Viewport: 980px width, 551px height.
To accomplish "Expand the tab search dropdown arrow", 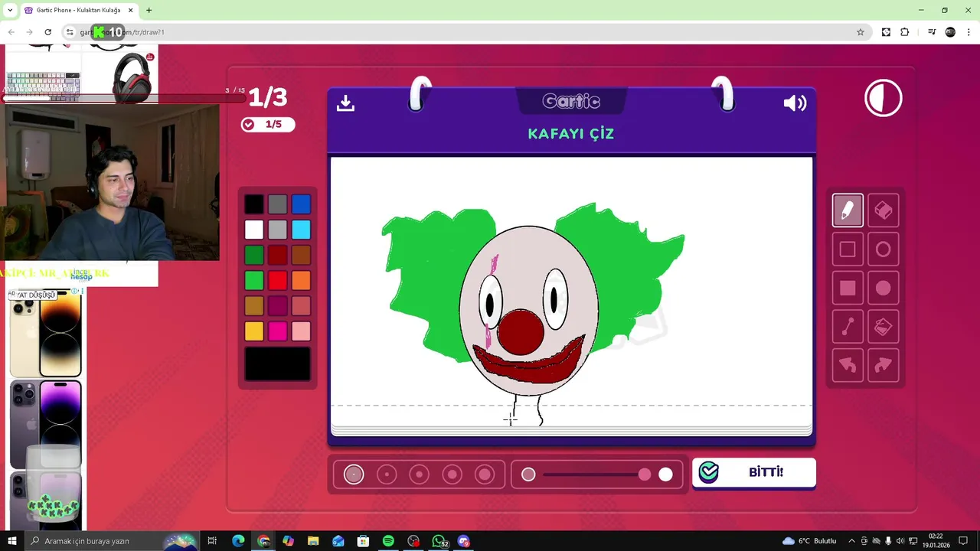I will point(10,10).
